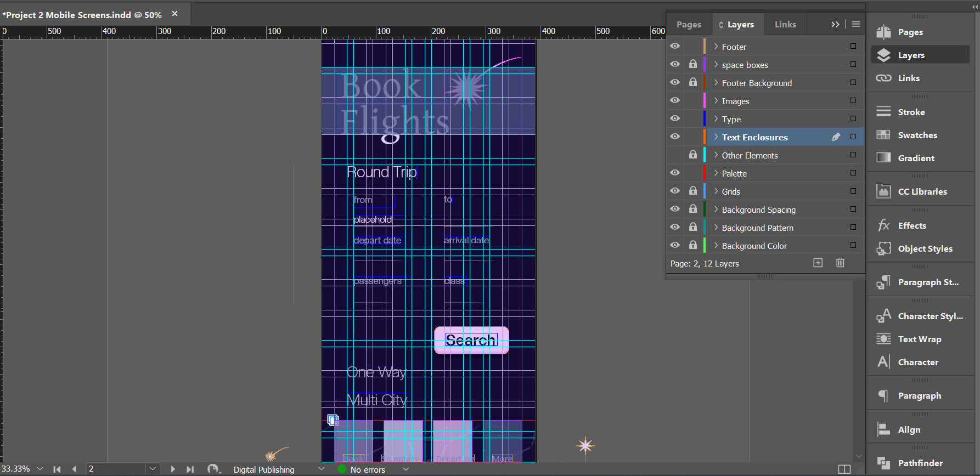The image size is (980, 476).
Task: Unlock the Footer Background layer
Action: pos(693,82)
